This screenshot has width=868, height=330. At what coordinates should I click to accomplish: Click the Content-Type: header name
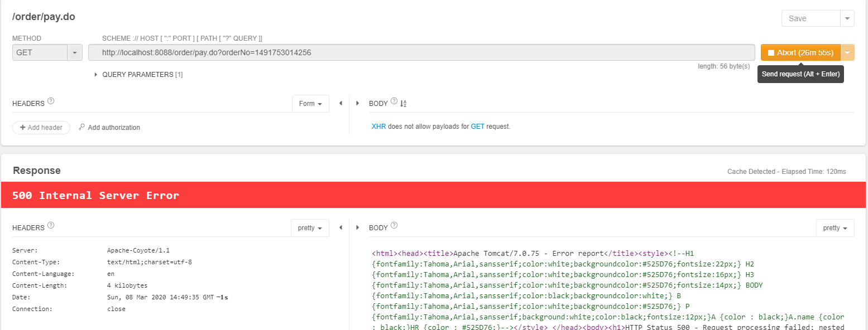point(36,262)
